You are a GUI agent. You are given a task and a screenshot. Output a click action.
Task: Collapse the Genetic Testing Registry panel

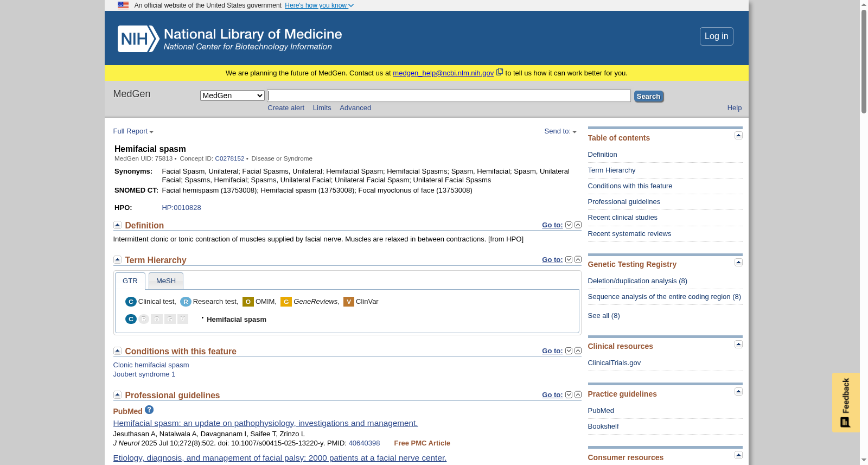coord(738,262)
